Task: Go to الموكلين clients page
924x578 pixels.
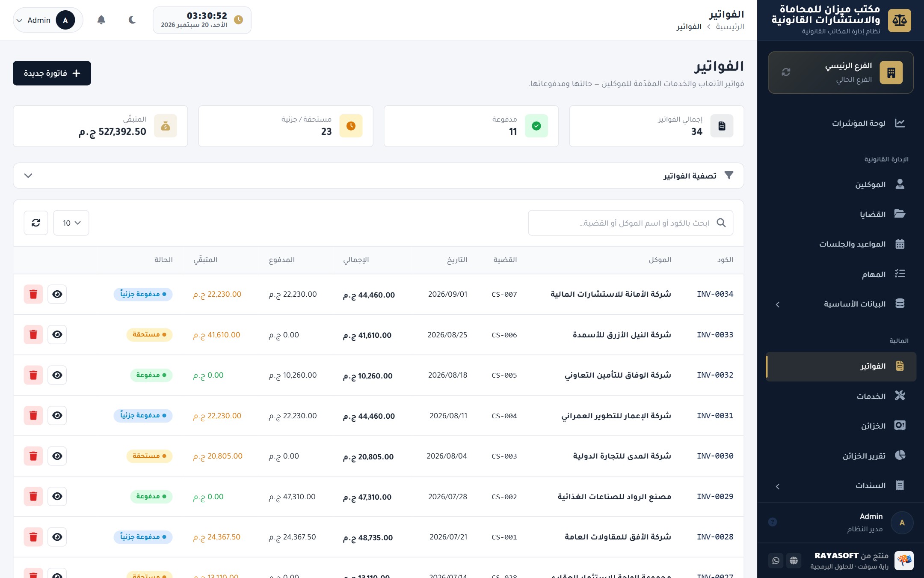Action: [x=841, y=185]
